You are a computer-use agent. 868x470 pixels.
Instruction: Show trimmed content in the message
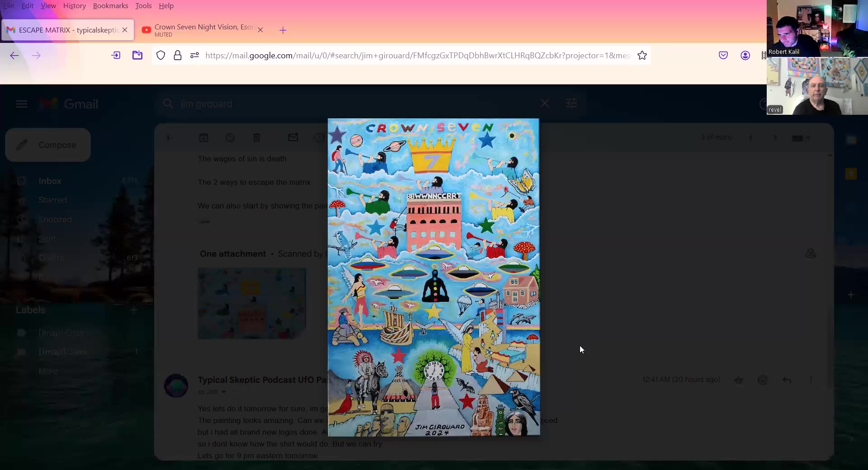tap(204, 221)
